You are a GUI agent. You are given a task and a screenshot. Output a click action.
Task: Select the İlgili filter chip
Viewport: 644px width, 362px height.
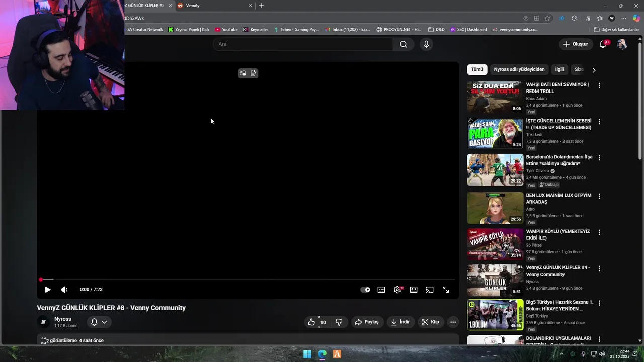coord(559,70)
